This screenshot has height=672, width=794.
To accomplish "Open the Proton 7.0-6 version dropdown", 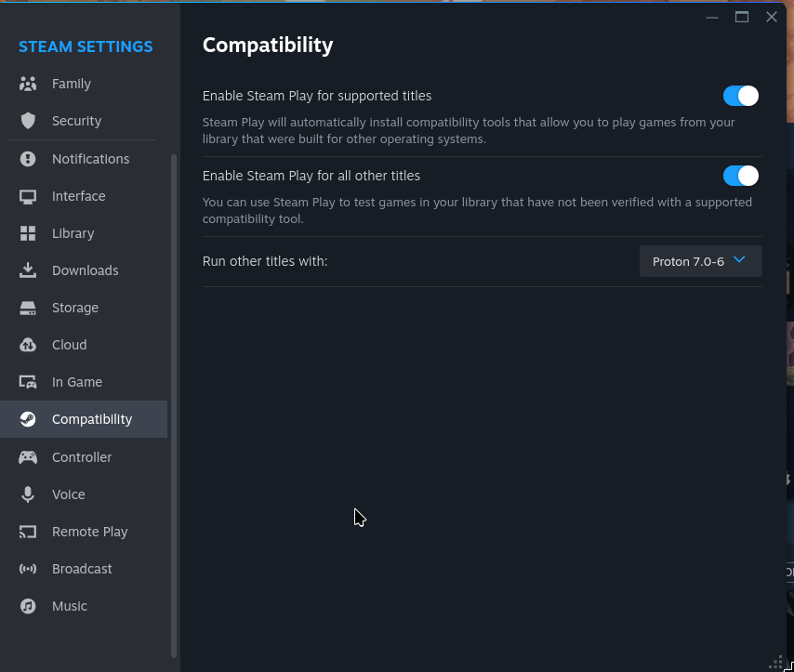I will [700, 261].
